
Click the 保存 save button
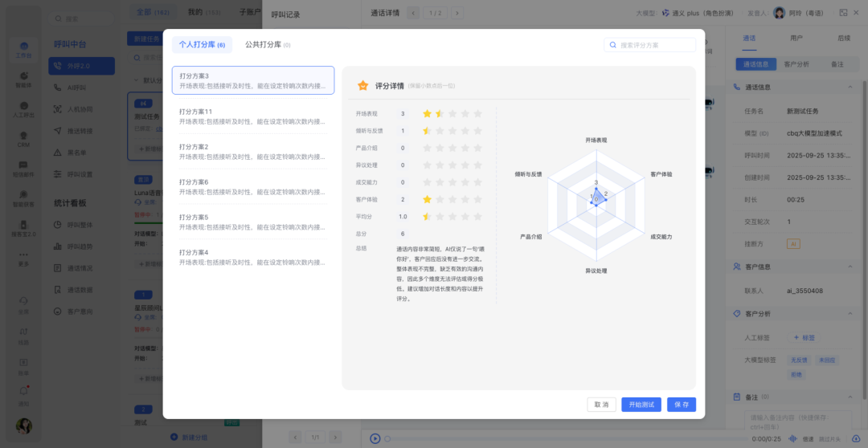pos(681,405)
